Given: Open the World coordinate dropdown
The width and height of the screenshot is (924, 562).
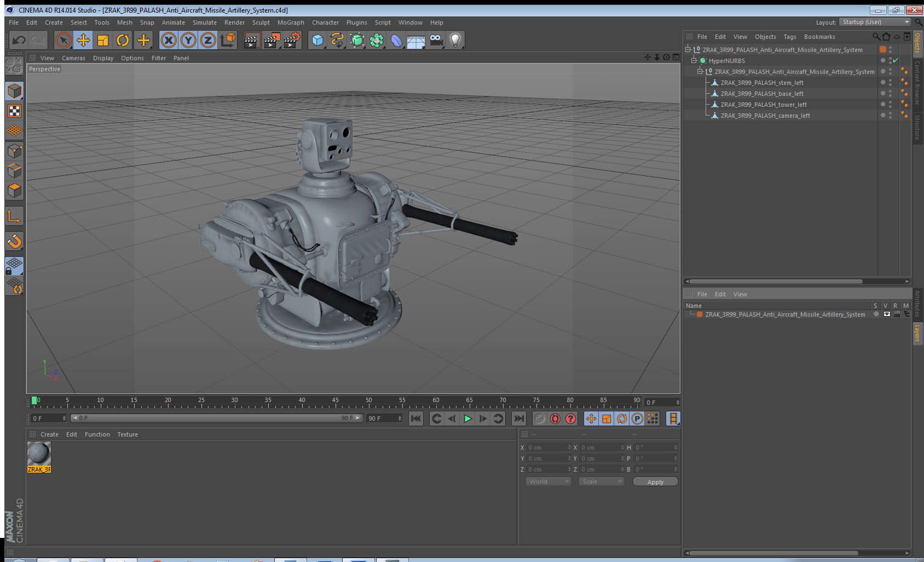Looking at the screenshot, I should pos(548,481).
